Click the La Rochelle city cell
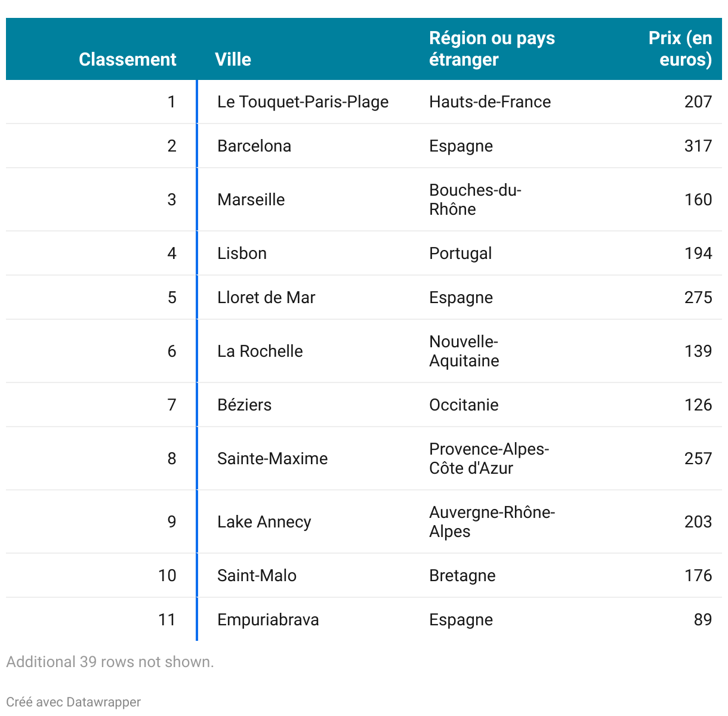 pos(260,351)
